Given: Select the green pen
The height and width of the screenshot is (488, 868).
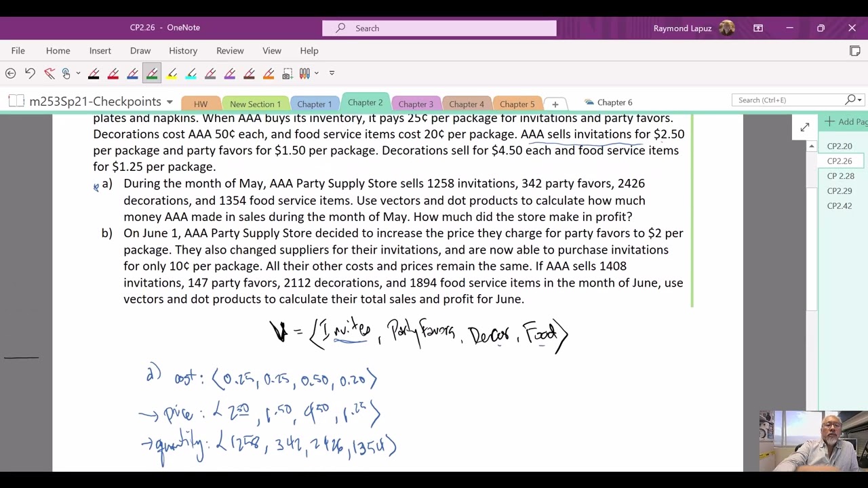Looking at the screenshot, I should pyautogui.click(x=152, y=73).
